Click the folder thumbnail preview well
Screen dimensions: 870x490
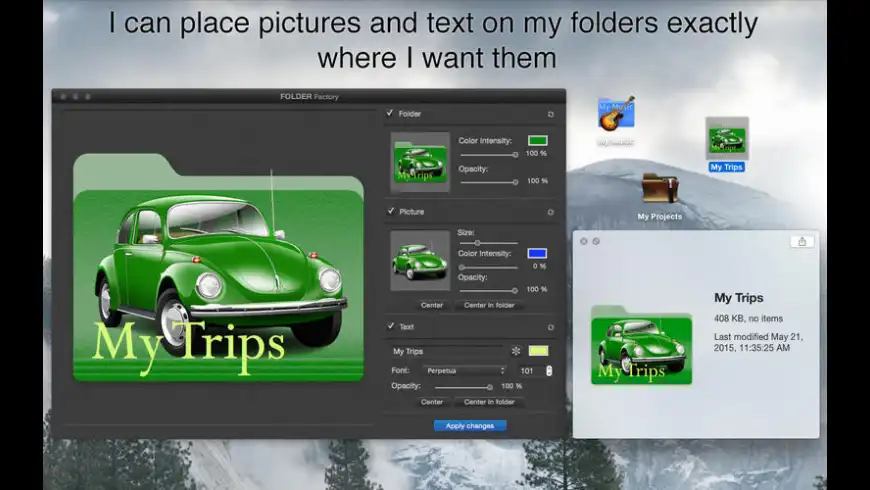[420, 162]
